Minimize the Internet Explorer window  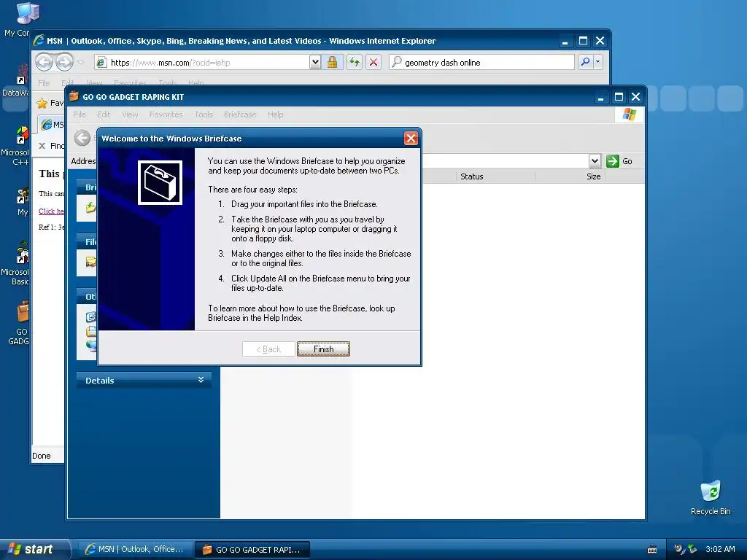click(x=565, y=41)
